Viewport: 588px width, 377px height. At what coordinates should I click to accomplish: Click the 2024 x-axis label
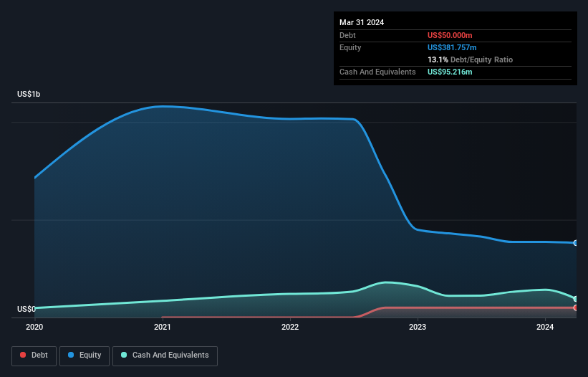(545, 327)
